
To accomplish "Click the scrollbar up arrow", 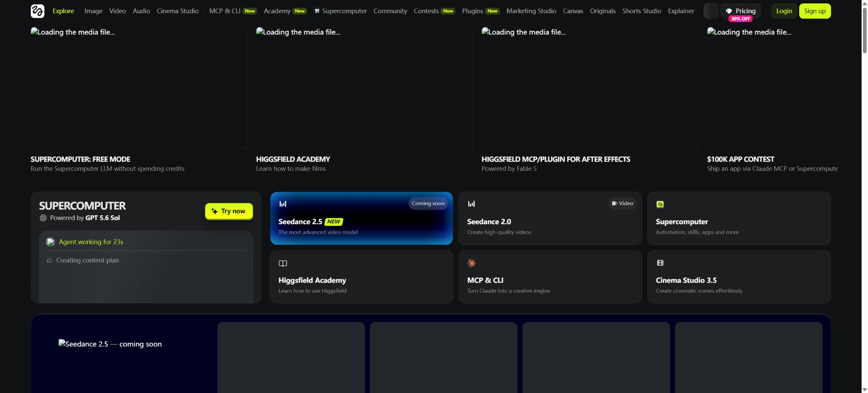I will pos(865,3).
